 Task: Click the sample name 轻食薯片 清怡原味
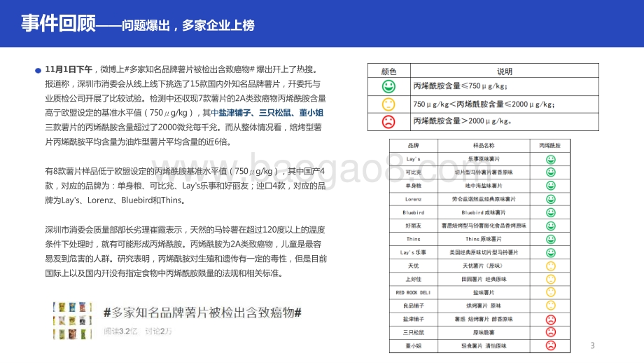click(484, 345)
